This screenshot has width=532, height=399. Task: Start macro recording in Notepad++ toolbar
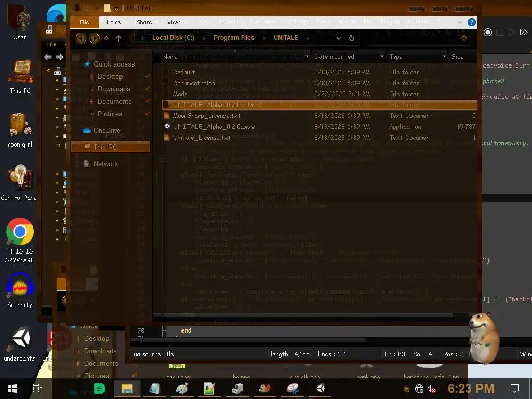[x=487, y=32]
